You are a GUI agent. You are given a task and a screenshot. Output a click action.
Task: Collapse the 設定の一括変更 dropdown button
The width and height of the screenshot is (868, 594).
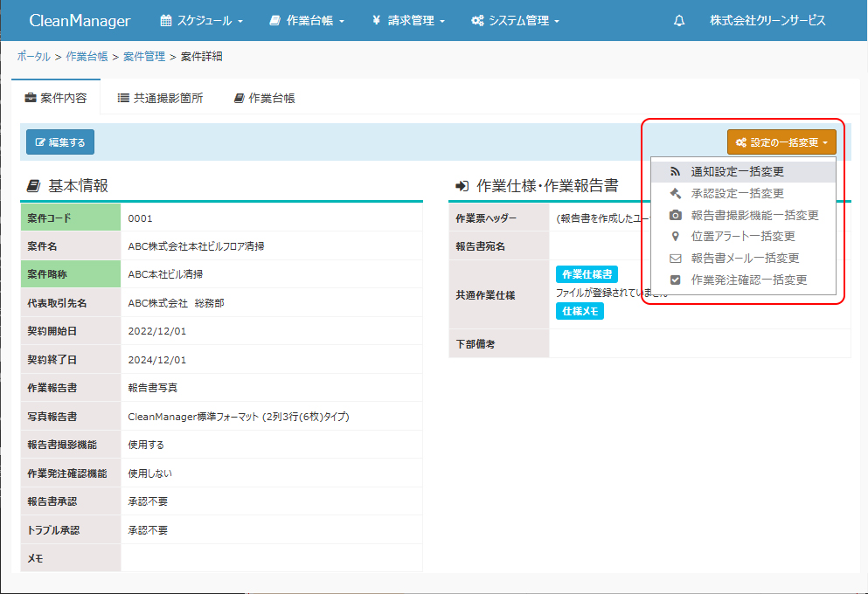pyautogui.click(x=781, y=142)
